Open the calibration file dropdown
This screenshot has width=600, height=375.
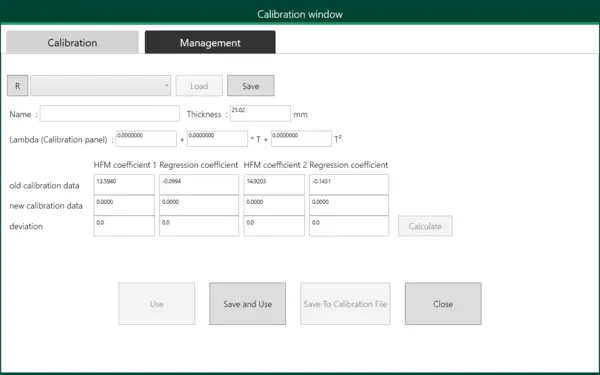(101, 86)
